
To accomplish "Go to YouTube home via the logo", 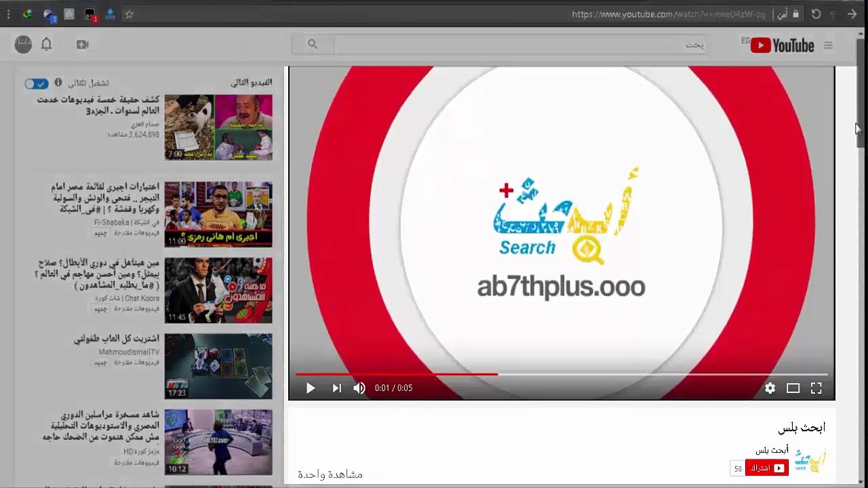I will [x=782, y=45].
